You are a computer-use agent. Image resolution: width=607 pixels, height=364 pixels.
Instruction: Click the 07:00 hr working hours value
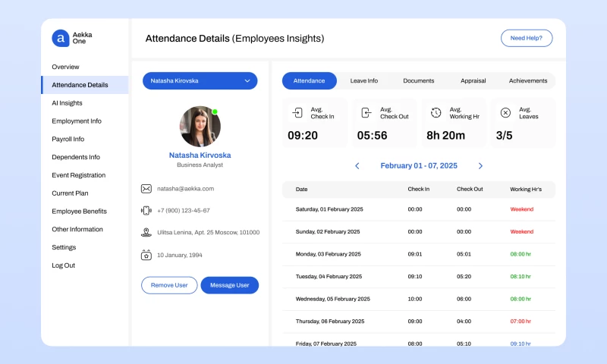pos(521,322)
